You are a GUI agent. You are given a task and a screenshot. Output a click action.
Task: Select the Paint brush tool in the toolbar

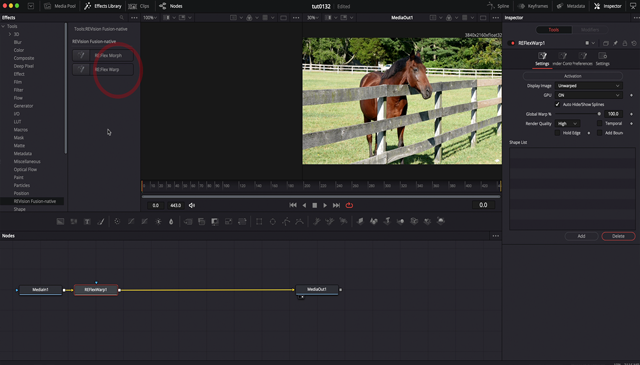point(101,221)
